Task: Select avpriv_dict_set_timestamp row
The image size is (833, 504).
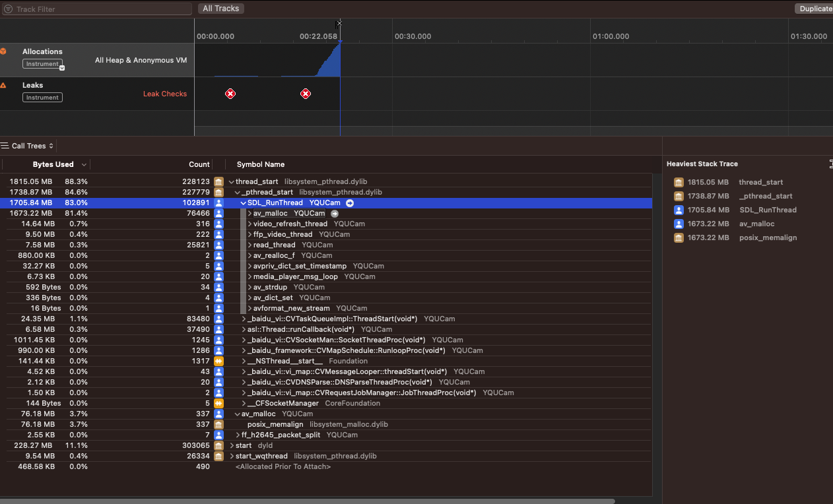Action: (x=326, y=266)
